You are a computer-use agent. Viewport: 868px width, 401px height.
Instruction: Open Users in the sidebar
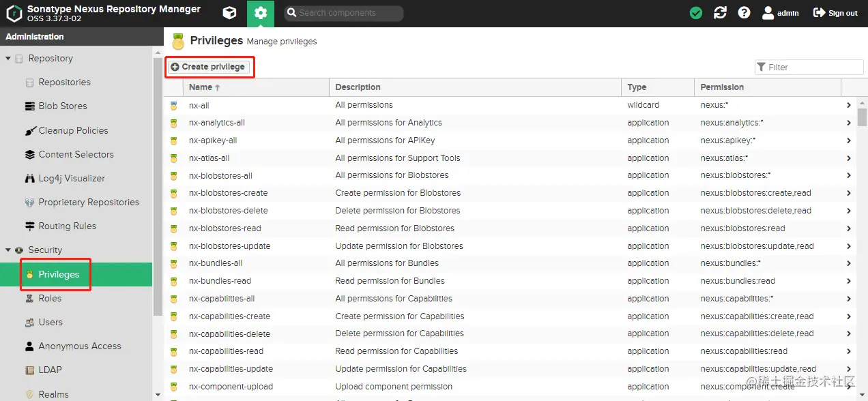point(50,322)
